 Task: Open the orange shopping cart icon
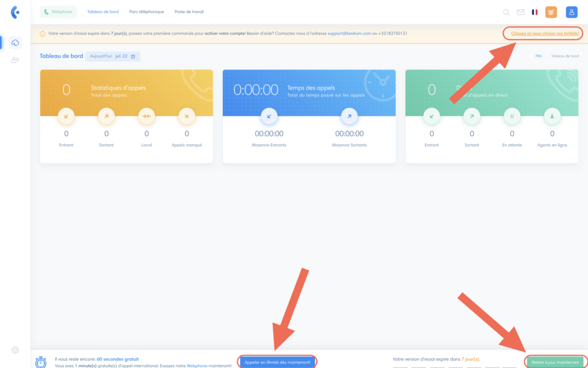tap(551, 12)
